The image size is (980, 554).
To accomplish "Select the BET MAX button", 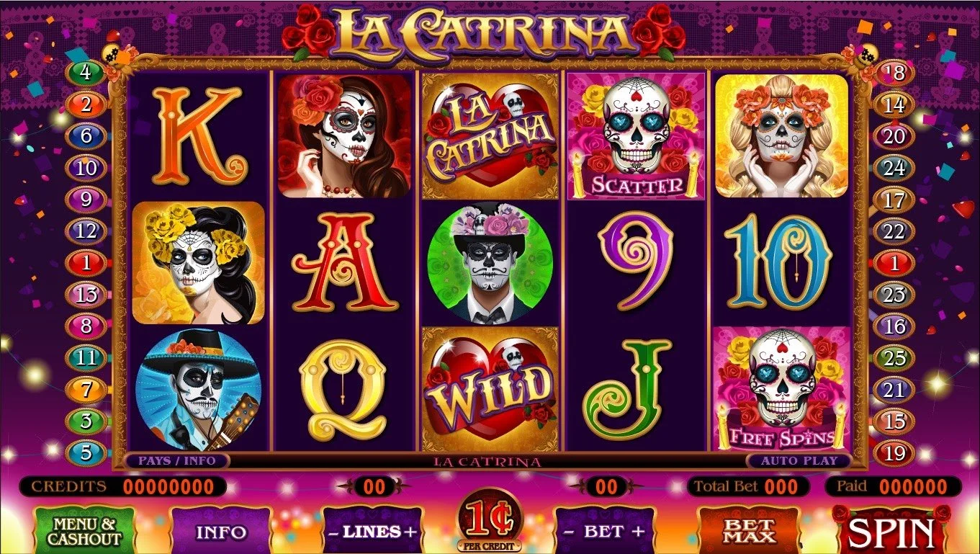I will (749, 532).
